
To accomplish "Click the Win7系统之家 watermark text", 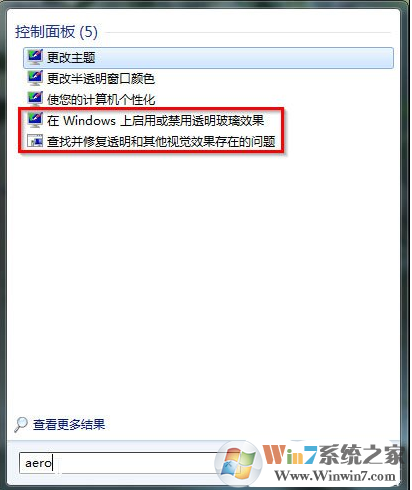I will [x=332, y=455].
